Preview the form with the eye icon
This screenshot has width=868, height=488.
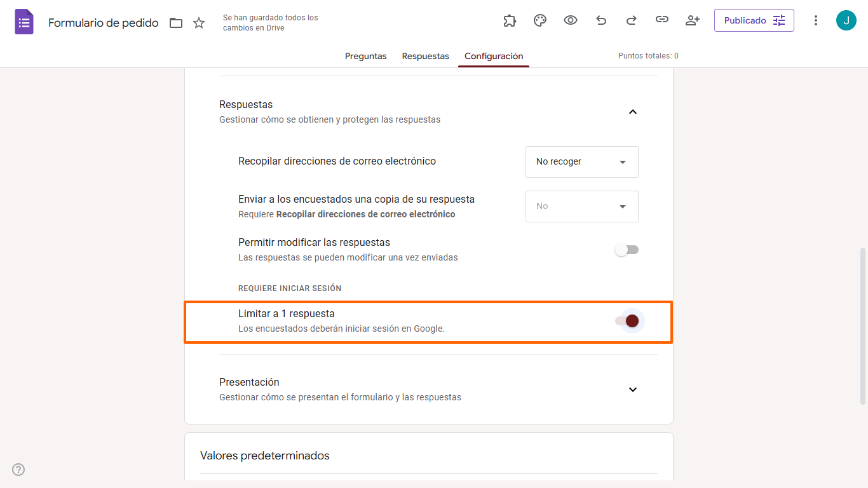[x=571, y=20]
